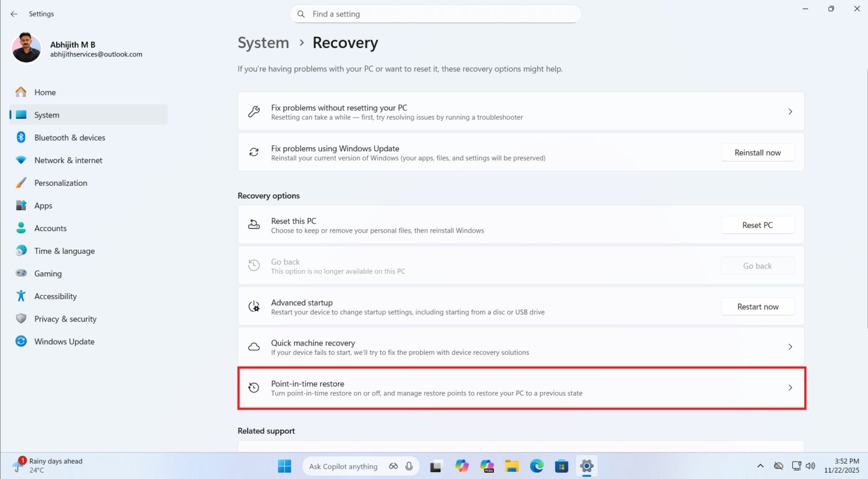
Task: Click the Reinstall now button
Action: pyautogui.click(x=757, y=152)
